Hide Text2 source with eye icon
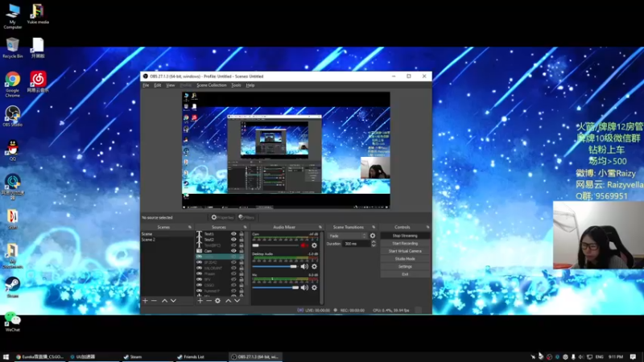The width and height of the screenshot is (644, 362). pyautogui.click(x=233, y=240)
